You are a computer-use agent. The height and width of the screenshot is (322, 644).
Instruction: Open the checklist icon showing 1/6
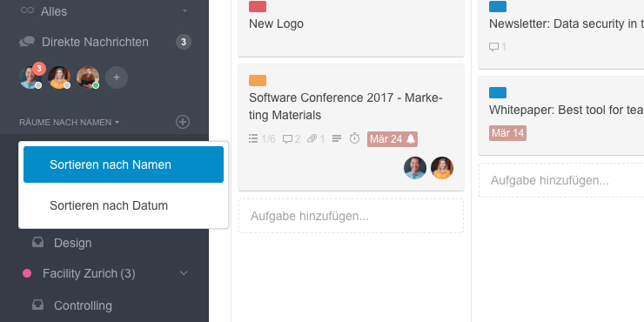coord(253,139)
